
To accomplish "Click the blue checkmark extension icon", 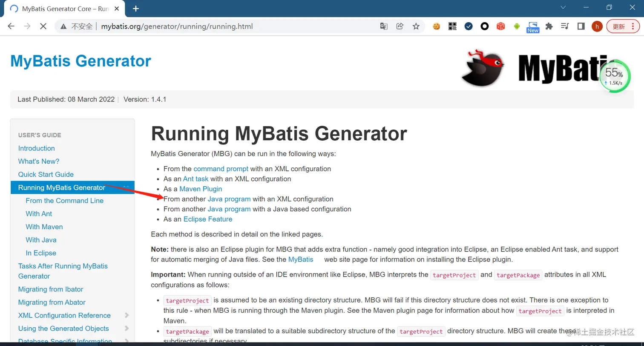I will pyautogui.click(x=469, y=26).
